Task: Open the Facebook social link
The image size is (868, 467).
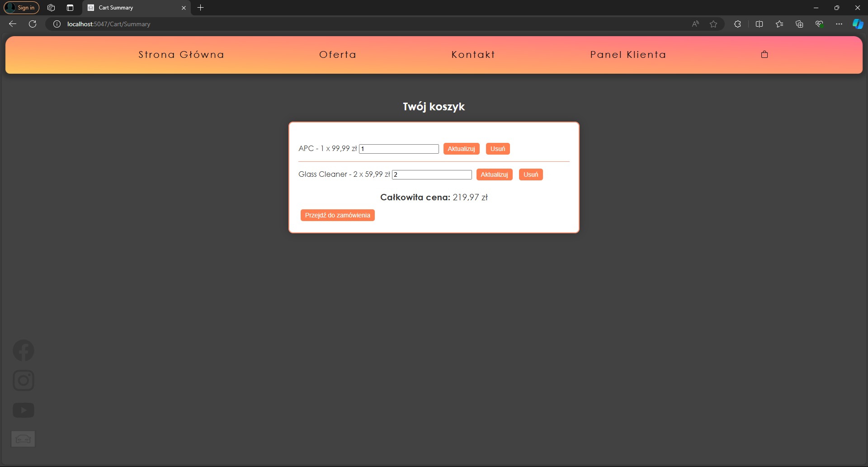Action: [24, 350]
